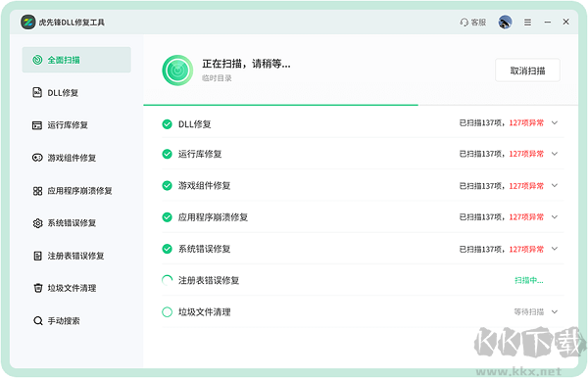Go to 垃圾文件清理 in sidebar
588x378 pixels.
[76, 288]
